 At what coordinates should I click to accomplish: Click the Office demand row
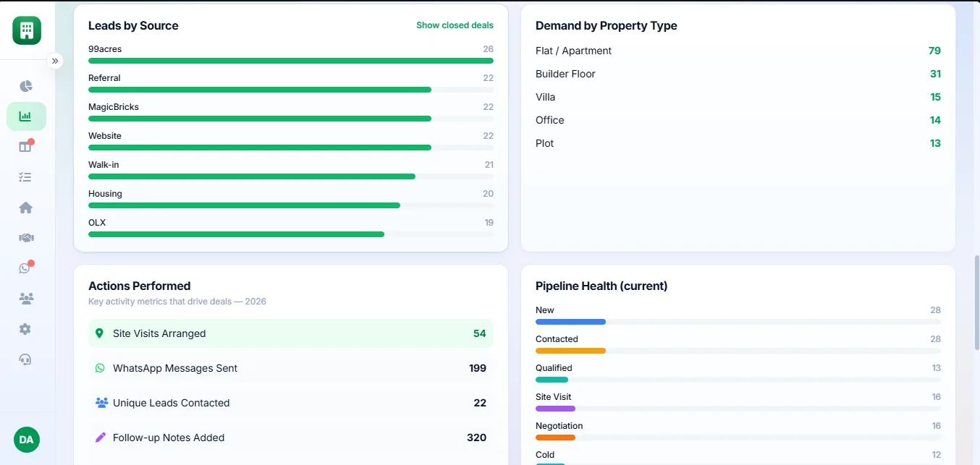pyautogui.click(x=738, y=120)
